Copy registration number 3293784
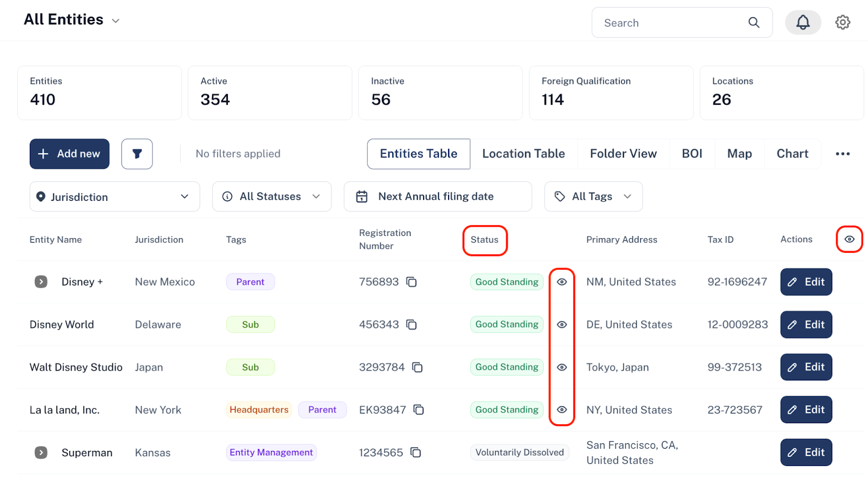The width and height of the screenshot is (868, 478). click(417, 367)
